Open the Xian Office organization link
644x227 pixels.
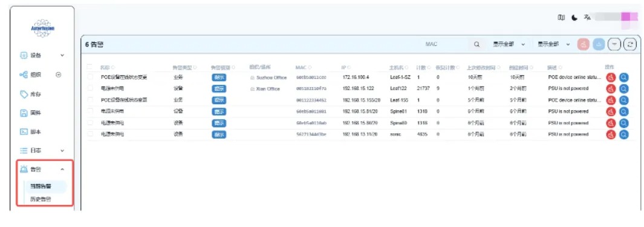(x=265, y=89)
